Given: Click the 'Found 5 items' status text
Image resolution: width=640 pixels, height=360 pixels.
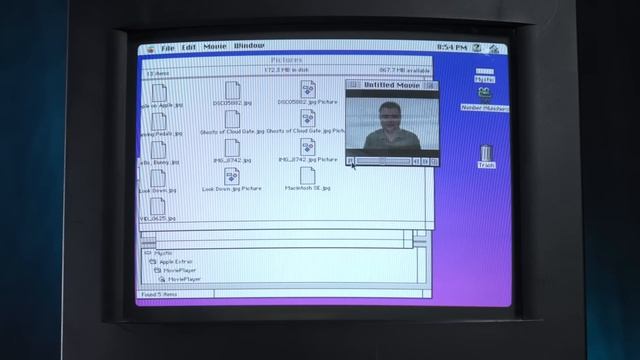Looking at the screenshot, I should 159,294.
